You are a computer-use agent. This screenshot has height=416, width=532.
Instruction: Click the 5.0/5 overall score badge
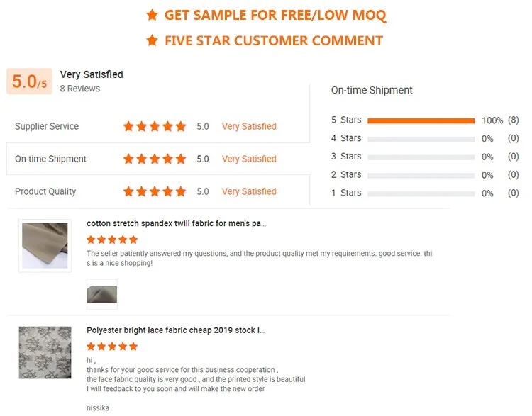[29, 82]
